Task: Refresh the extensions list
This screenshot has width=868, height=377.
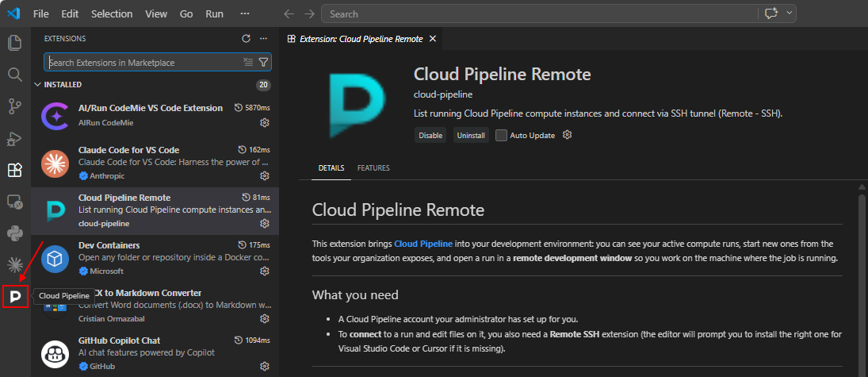Action: pyautogui.click(x=247, y=39)
